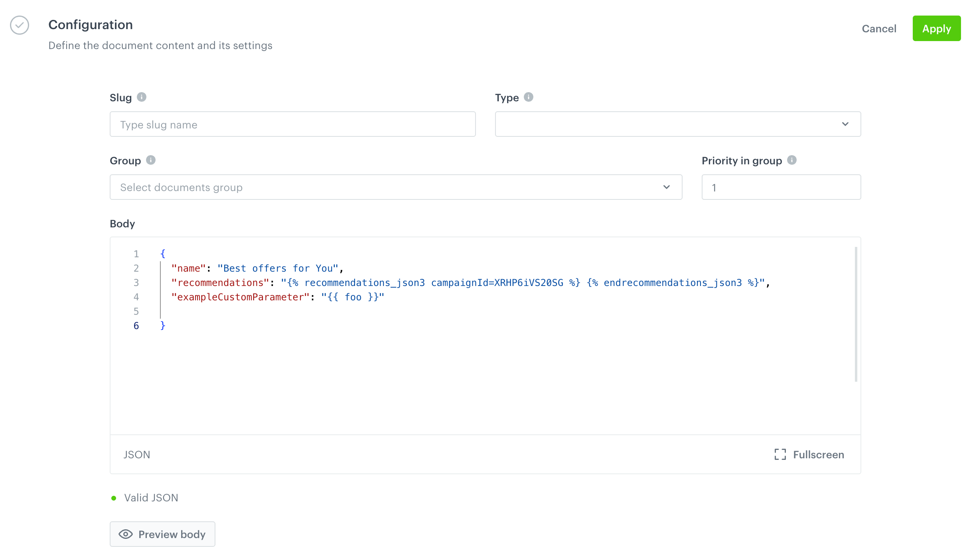Click the Type dropdown chevron arrow
Screen dimensions: 967x560
point(845,124)
